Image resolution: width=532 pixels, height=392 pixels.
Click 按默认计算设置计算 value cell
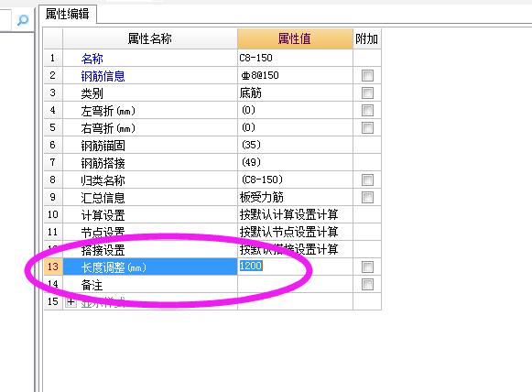click(x=295, y=214)
